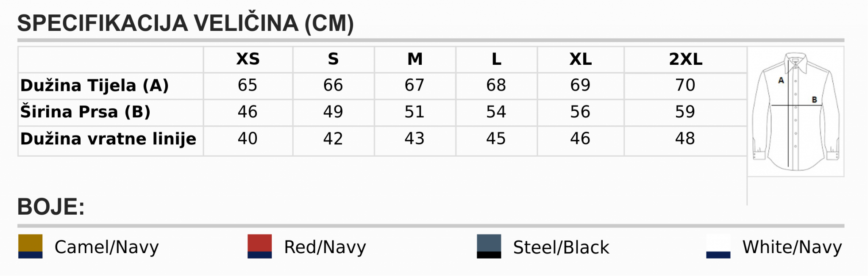Image resolution: width=868 pixels, height=276 pixels.
Task: Select the Red/Navy color swatch
Action: [x=259, y=246]
